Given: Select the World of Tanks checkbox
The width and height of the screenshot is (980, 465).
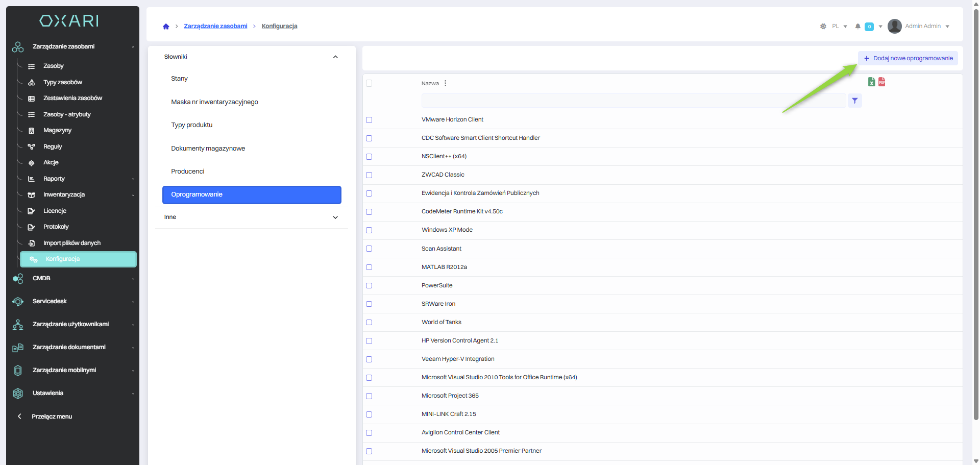Looking at the screenshot, I should coord(369,323).
